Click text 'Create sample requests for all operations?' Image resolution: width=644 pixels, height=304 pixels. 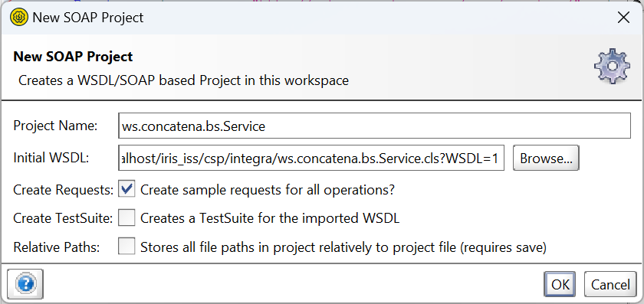pos(268,190)
